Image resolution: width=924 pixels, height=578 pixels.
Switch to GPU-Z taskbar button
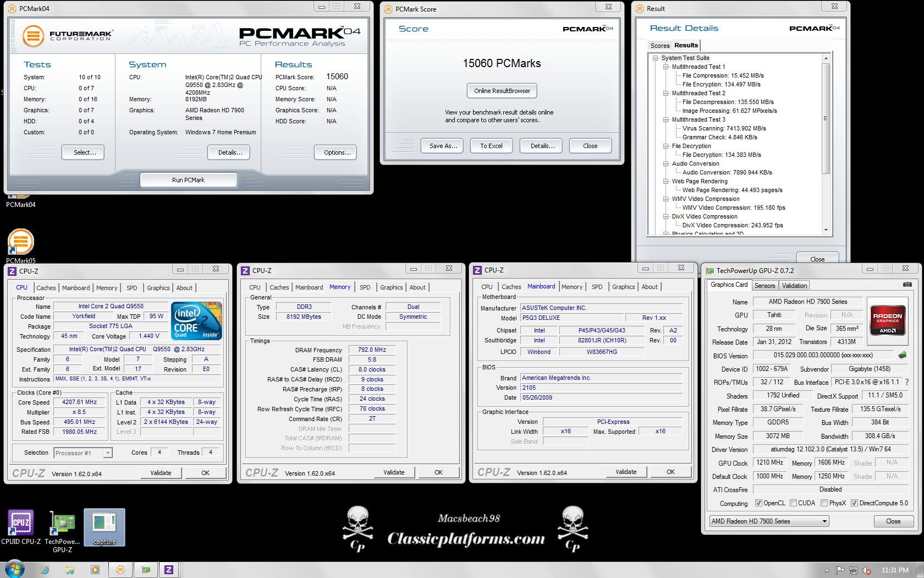(146, 570)
